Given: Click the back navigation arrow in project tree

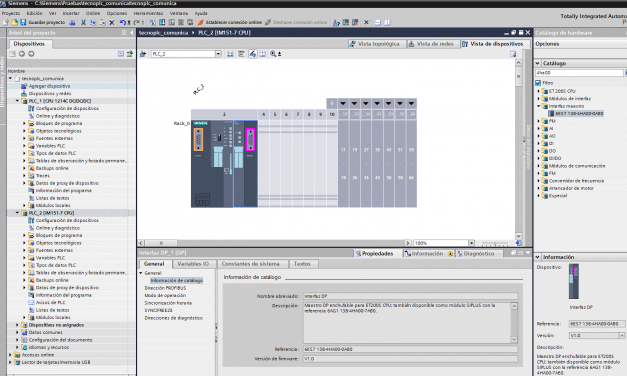Looking at the screenshot, I should tap(22, 54).
